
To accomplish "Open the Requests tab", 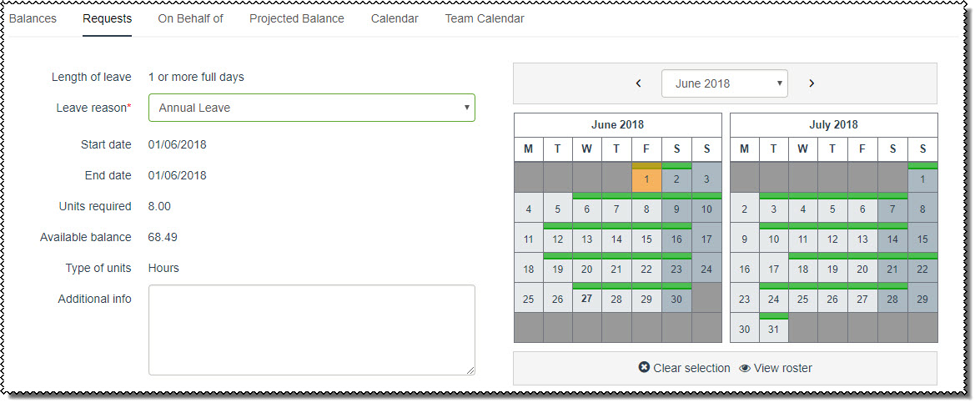I will (x=107, y=18).
